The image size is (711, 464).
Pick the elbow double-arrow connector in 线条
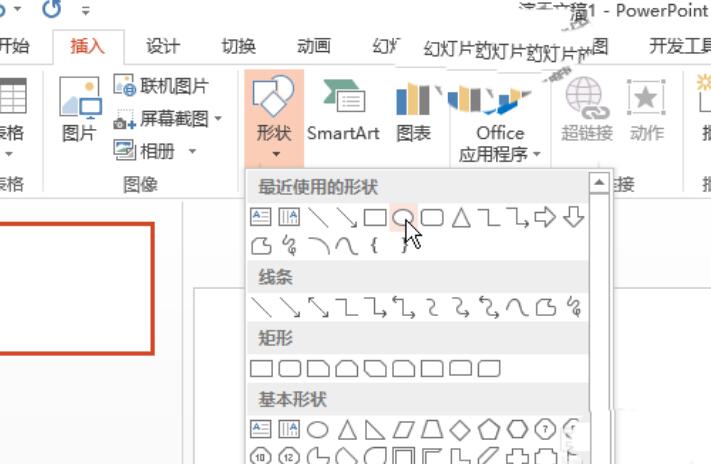point(404,307)
